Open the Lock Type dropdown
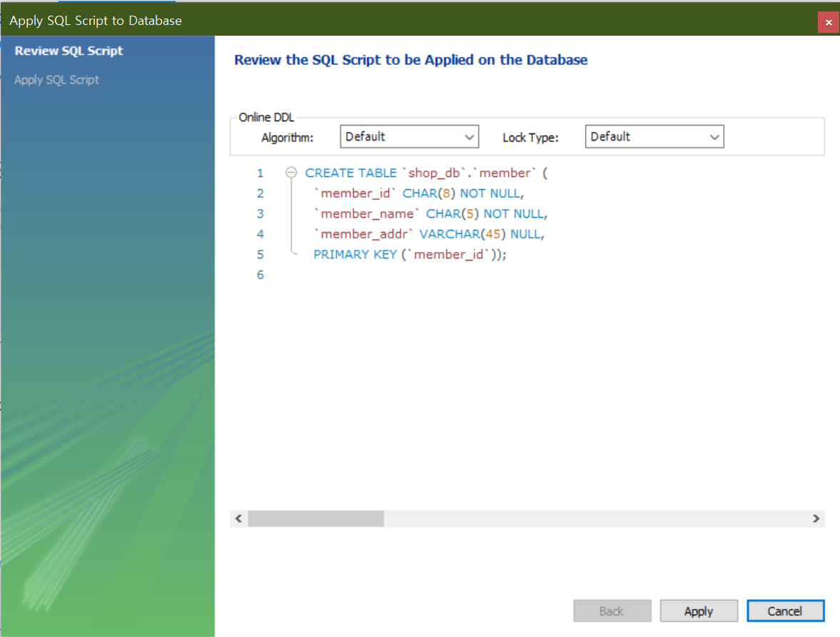The image size is (840, 637). tap(654, 136)
